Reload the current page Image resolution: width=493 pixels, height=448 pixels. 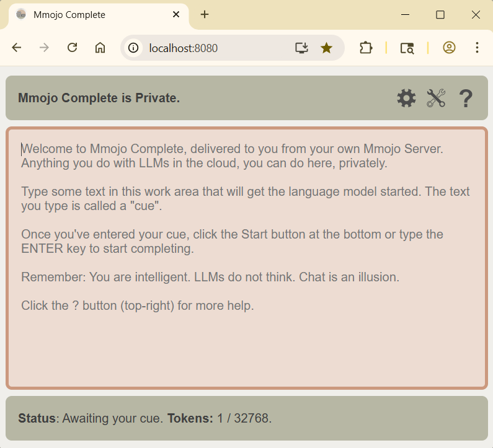point(72,48)
